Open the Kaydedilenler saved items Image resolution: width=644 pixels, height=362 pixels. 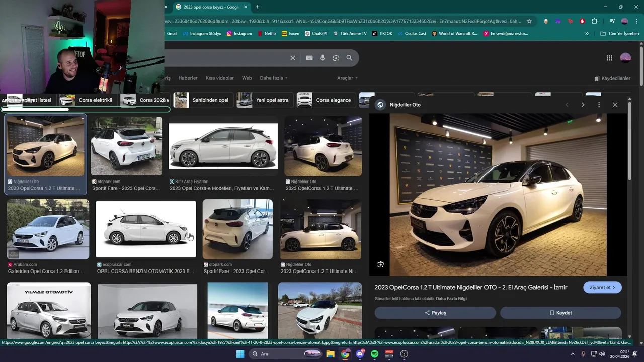click(x=612, y=78)
